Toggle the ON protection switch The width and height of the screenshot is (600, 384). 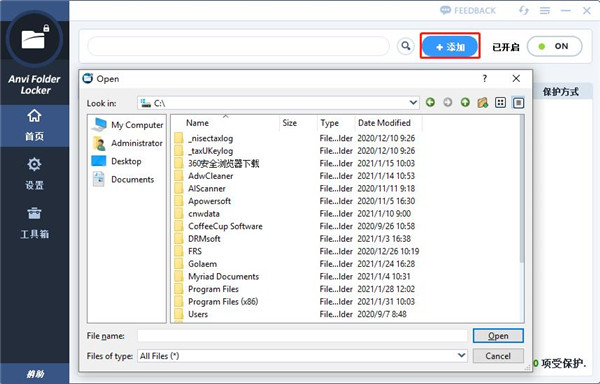(554, 46)
